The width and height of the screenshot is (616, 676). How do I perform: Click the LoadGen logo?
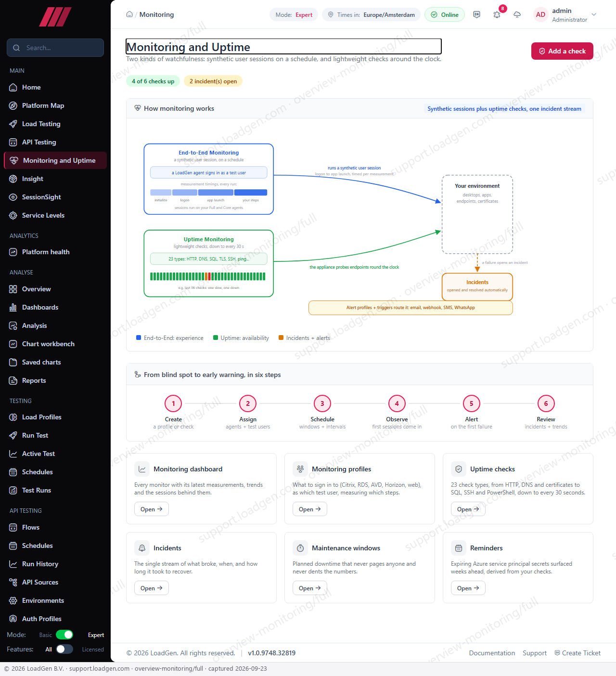click(55, 17)
